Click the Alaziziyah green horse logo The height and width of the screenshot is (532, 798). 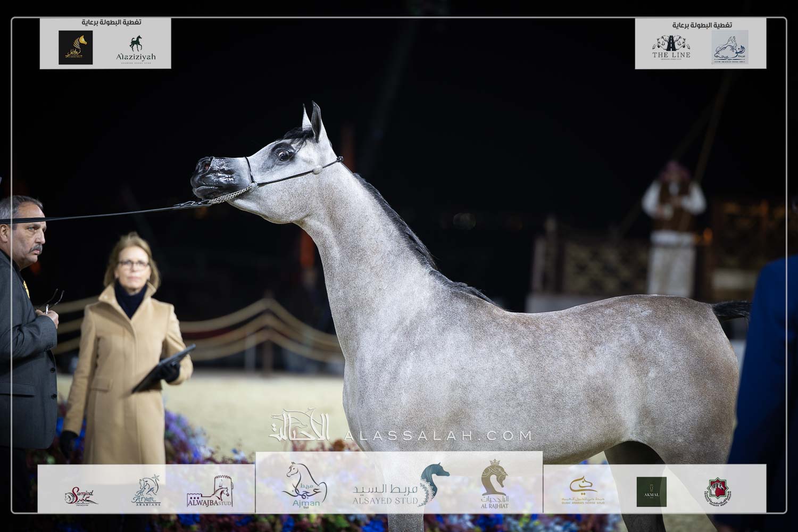(136, 48)
